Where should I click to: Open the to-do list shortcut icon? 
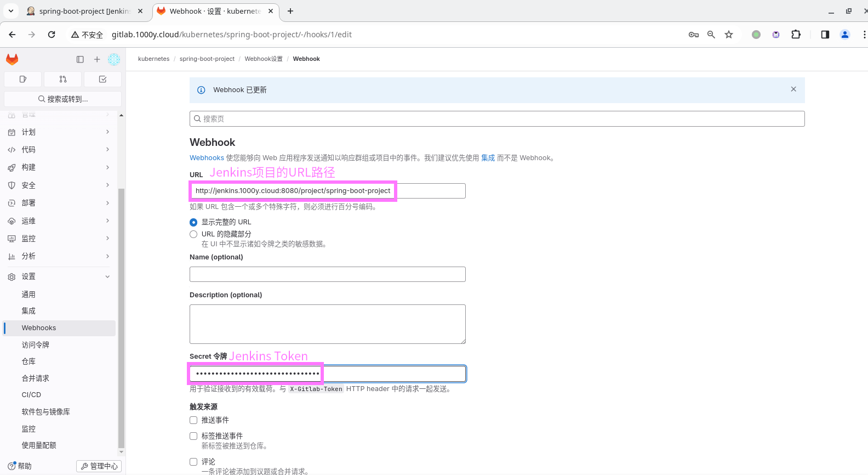pos(102,79)
